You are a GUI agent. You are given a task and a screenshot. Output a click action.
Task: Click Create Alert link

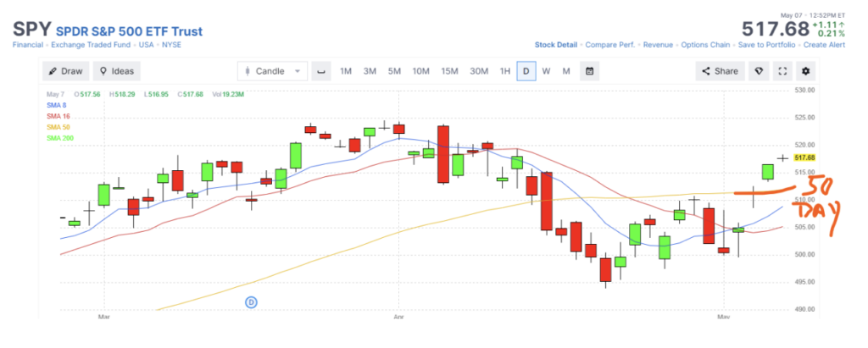tap(824, 45)
